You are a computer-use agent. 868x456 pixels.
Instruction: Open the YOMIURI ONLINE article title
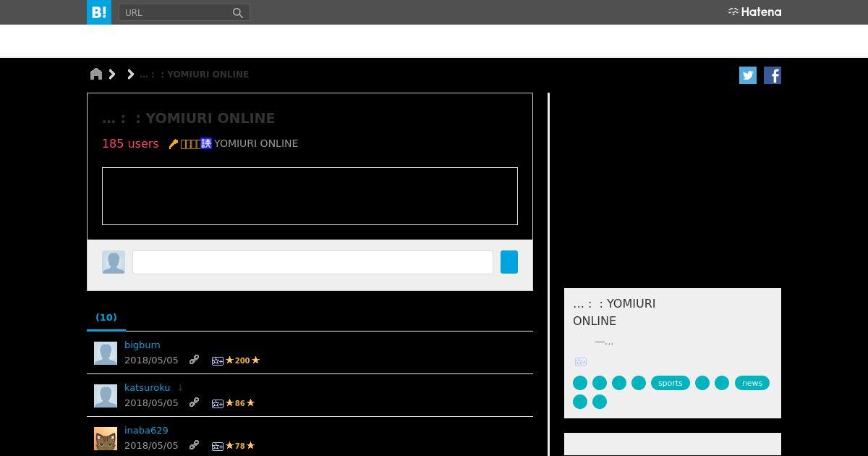(x=189, y=118)
